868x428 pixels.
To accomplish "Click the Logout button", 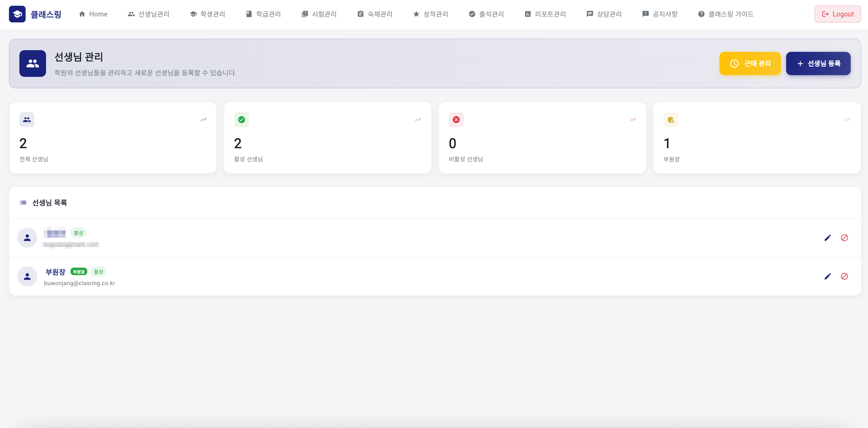I will tap(838, 14).
